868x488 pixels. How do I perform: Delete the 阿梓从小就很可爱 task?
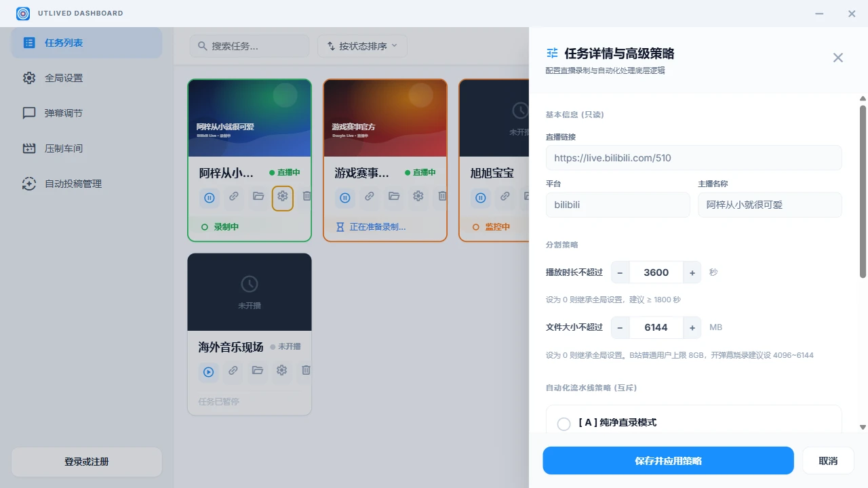click(x=307, y=197)
